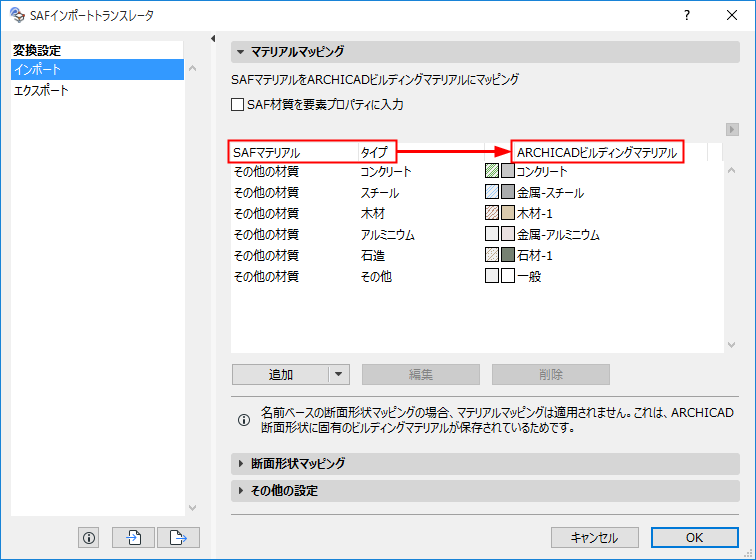The width and height of the screenshot is (756, 560).
Task: Close the SAF translator dialog
Action: pos(732,15)
